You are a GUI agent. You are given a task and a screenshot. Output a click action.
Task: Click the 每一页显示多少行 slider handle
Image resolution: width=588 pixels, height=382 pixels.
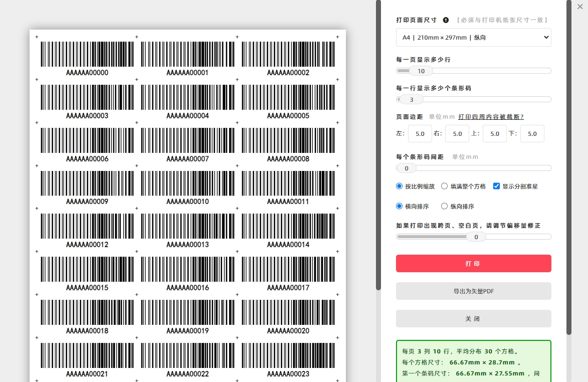[x=421, y=71]
